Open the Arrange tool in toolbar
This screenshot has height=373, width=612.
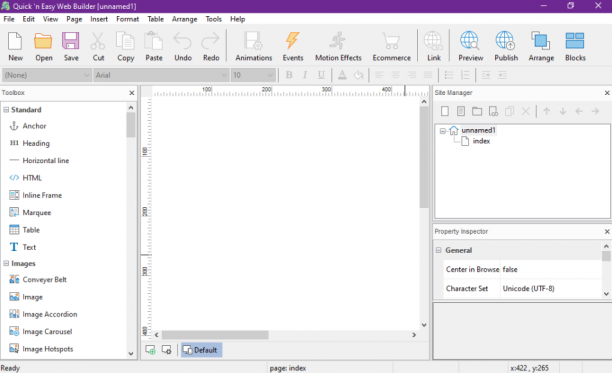[x=541, y=46]
